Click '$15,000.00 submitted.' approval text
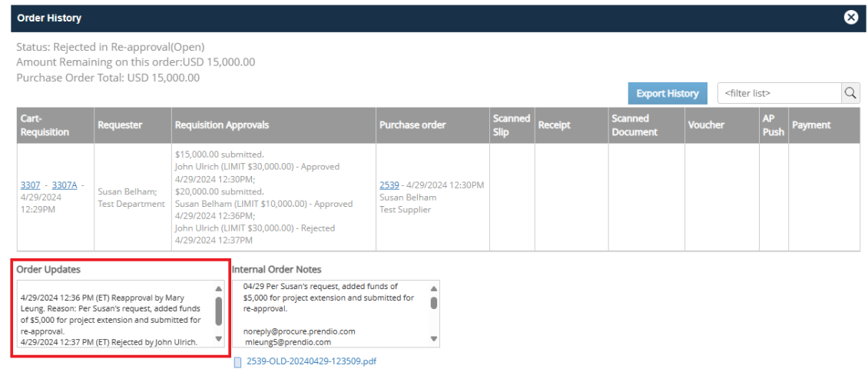This screenshot has width=868, height=369. coord(219,154)
